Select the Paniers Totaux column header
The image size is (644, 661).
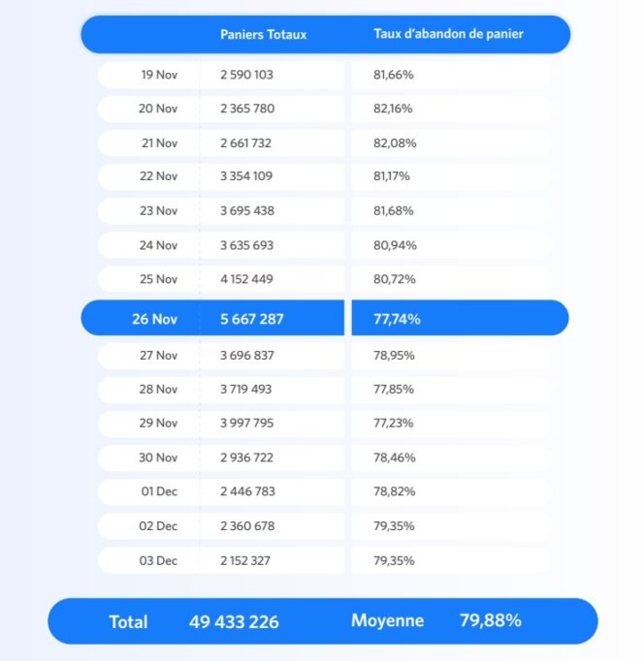click(263, 34)
